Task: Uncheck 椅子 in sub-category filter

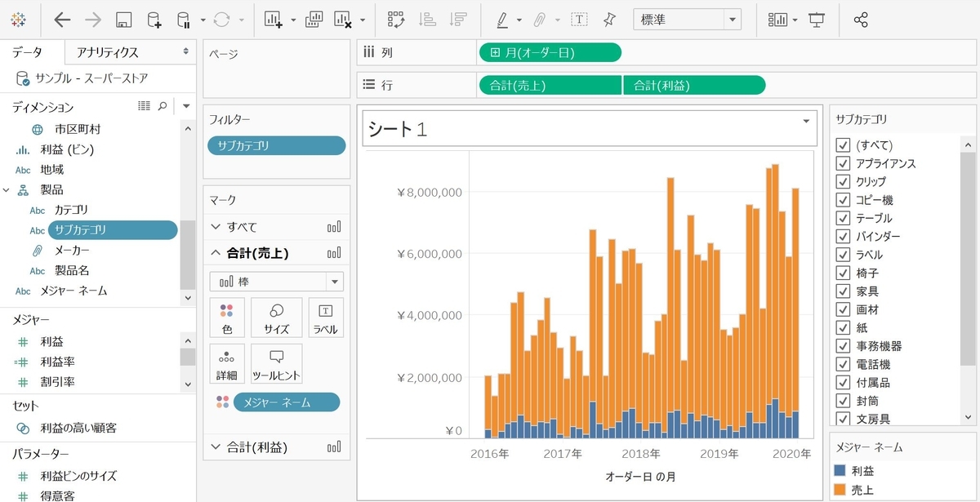Action: pyautogui.click(x=843, y=273)
